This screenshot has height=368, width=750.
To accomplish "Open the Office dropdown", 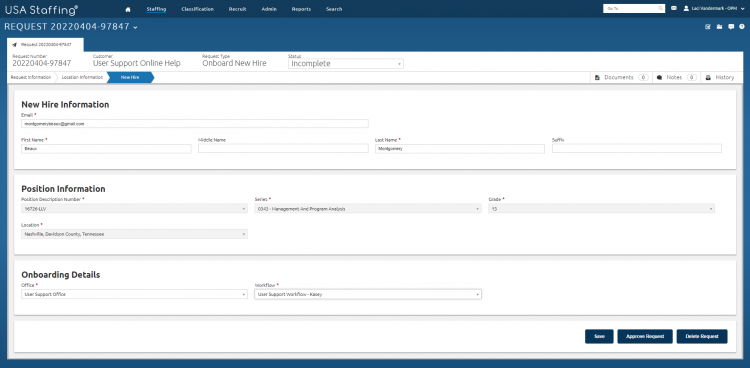I will click(x=134, y=294).
